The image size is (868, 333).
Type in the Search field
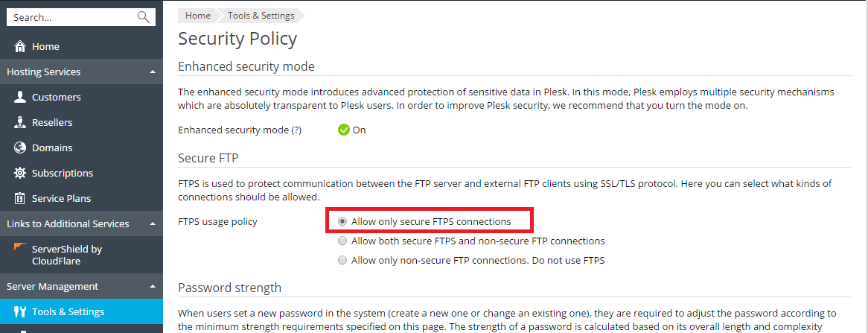pos(71,17)
